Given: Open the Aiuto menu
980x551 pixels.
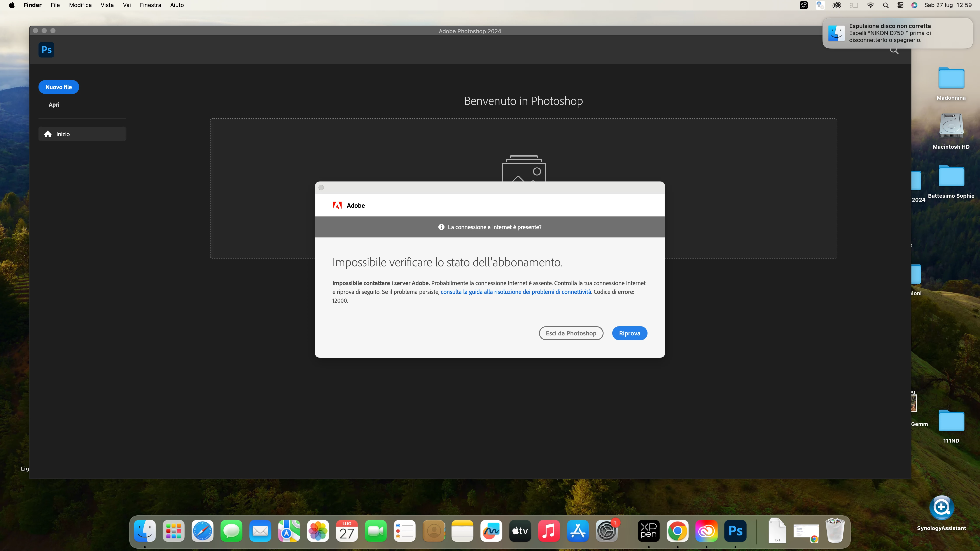Looking at the screenshot, I should coord(177,5).
